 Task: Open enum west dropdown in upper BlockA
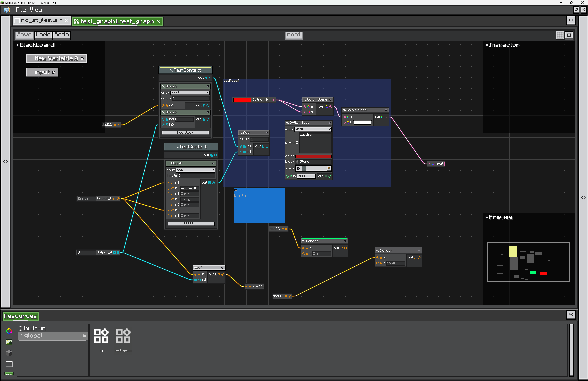(190, 92)
